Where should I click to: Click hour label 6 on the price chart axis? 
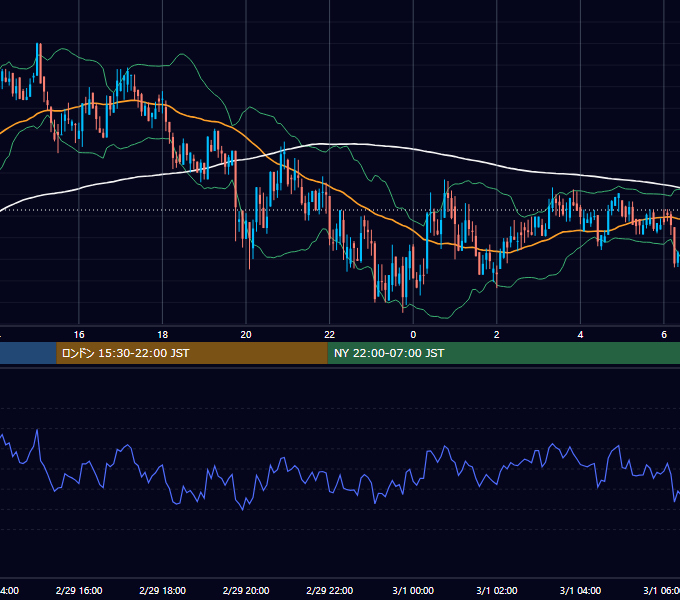[664, 335]
